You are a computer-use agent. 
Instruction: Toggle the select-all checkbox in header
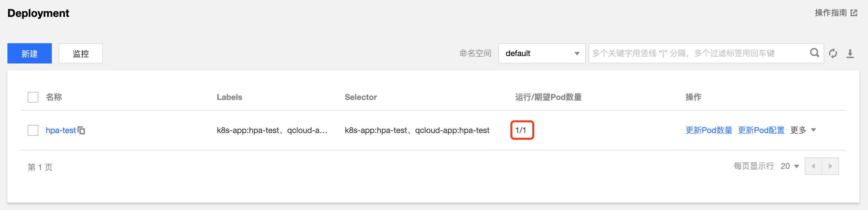(33, 97)
